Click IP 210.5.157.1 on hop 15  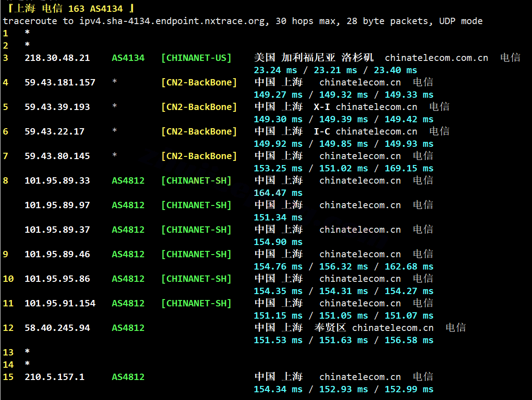[x=55, y=377]
